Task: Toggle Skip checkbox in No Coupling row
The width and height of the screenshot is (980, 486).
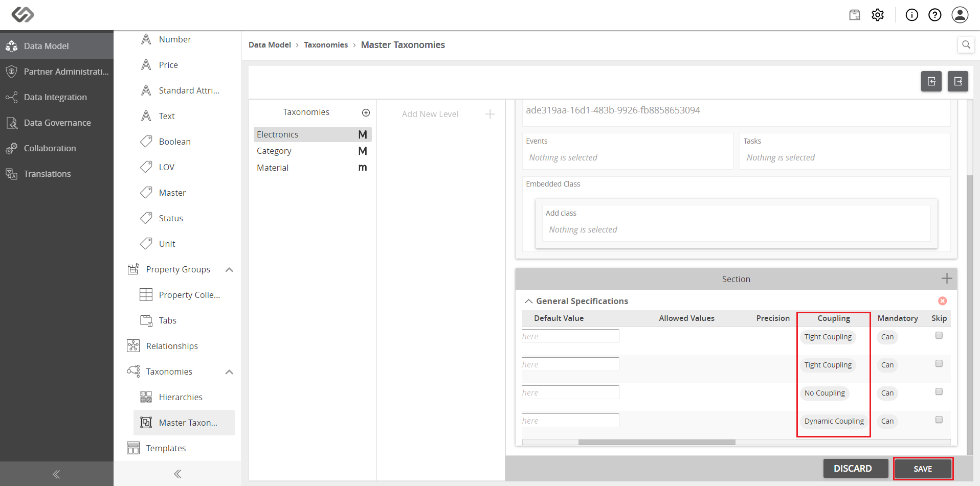Action: (x=939, y=391)
